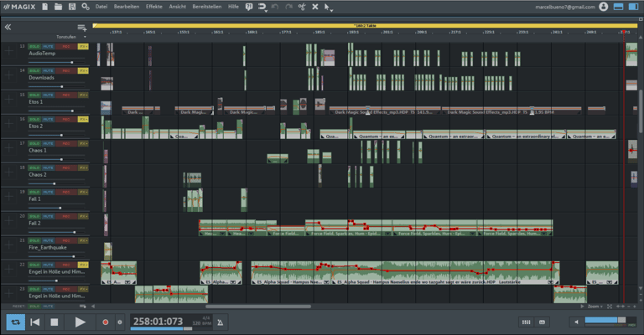Open the user account avatar icon
Screen dimensions: 644x335
tap(604, 7)
